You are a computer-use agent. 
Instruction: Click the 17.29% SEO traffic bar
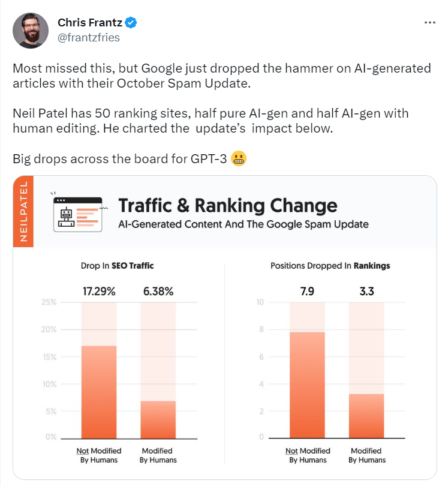99,392
